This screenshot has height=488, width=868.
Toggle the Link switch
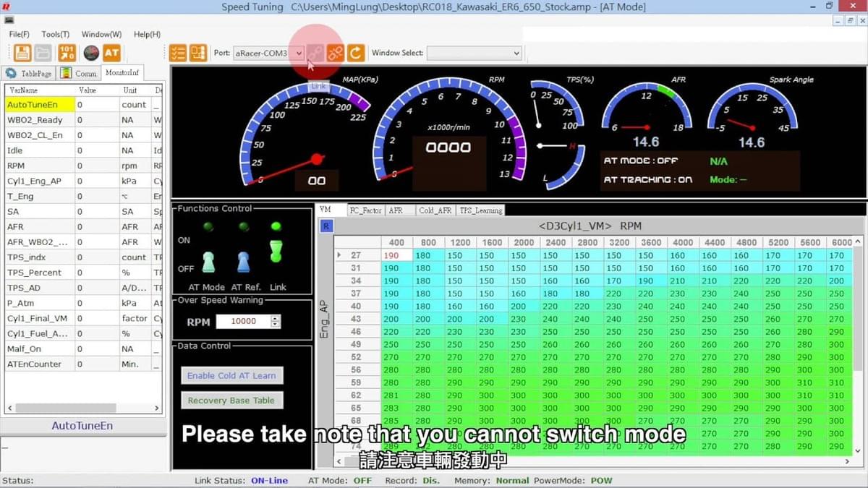pyautogui.click(x=276, y=250)
